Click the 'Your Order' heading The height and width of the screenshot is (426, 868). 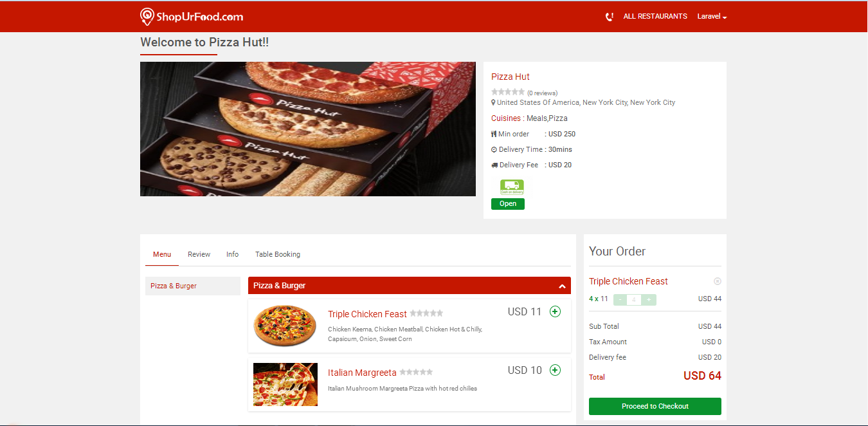(x=617, y=251)
